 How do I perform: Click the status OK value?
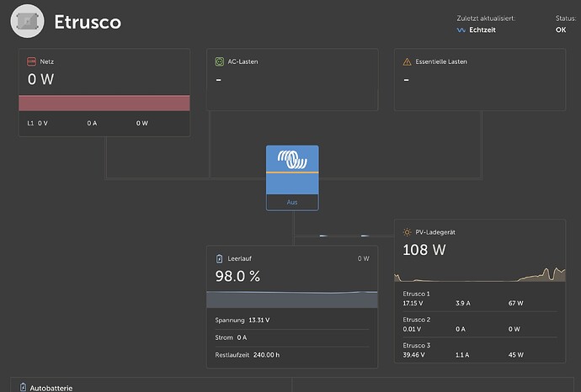click(x=561, y=30)
